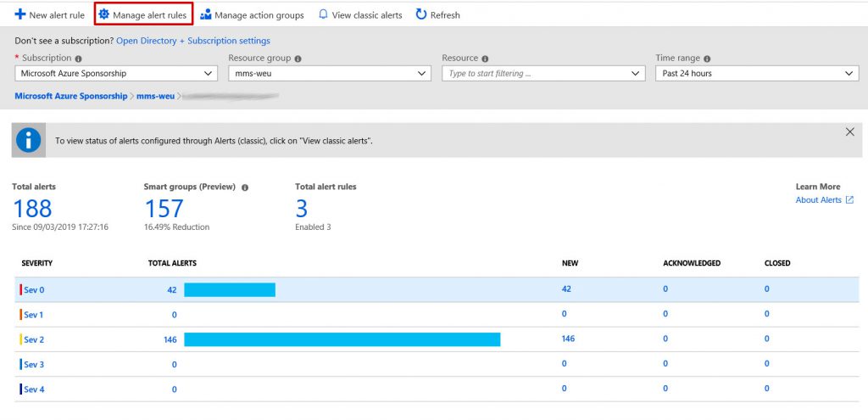Click the Microsoft Azure Sponsorship breadcrumb
This screenshot has height=420, width=868.
coord(71,96)
